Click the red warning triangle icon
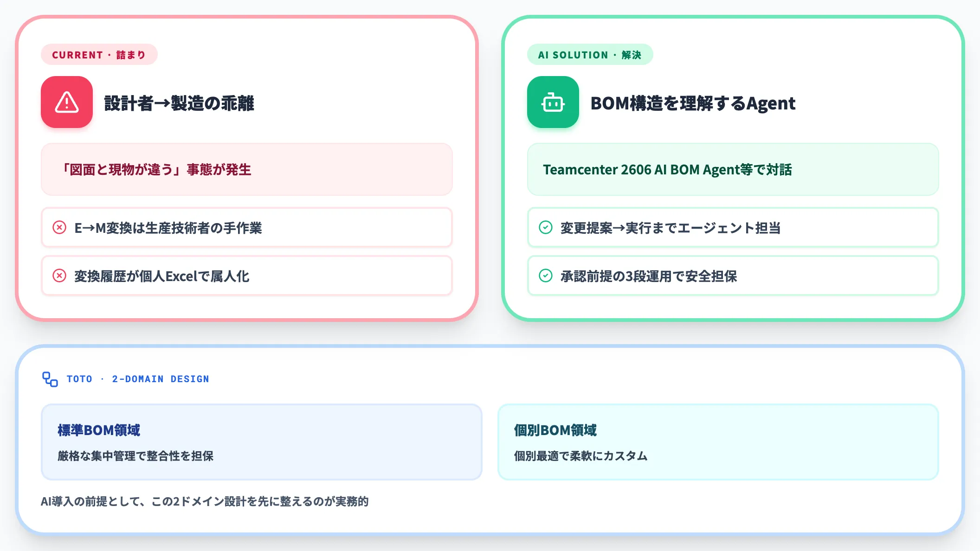 pyautogui.click(x=67, y=102)
